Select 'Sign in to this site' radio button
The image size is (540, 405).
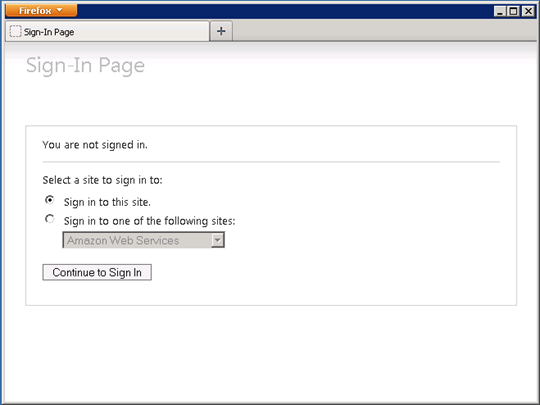tap(50, 200)
